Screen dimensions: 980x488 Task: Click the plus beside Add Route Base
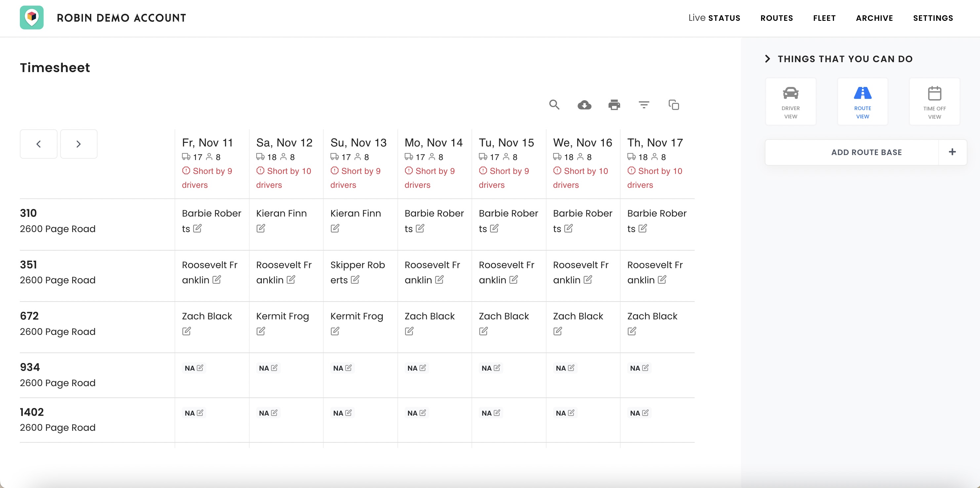pyautogui.click(x=952, y=152)
